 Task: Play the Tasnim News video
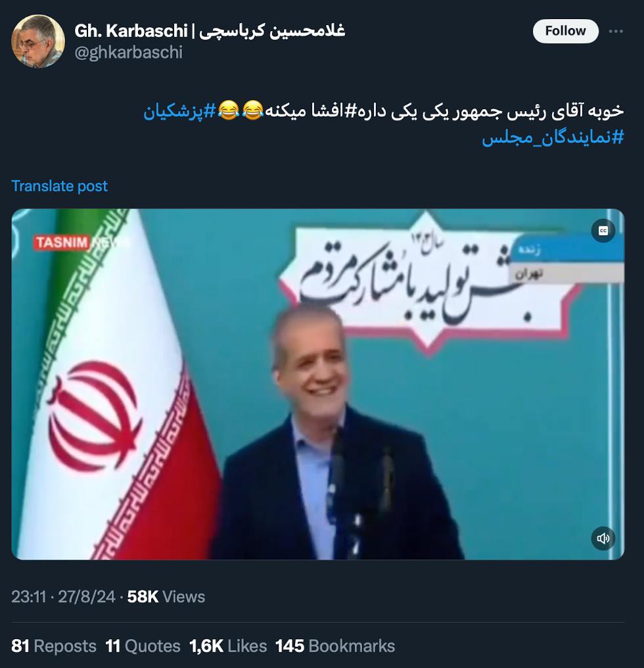tap(318, 384)
